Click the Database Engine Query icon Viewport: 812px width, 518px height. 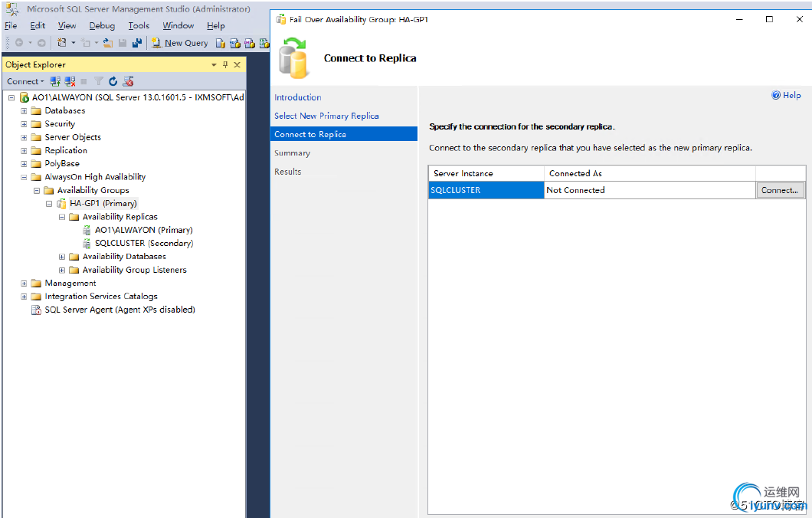[221, 44]
